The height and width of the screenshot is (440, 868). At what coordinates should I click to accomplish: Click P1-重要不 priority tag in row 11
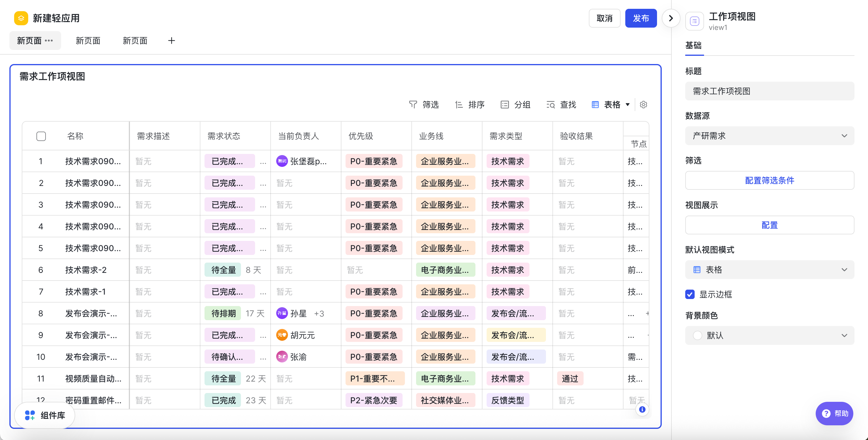point(375,379)
